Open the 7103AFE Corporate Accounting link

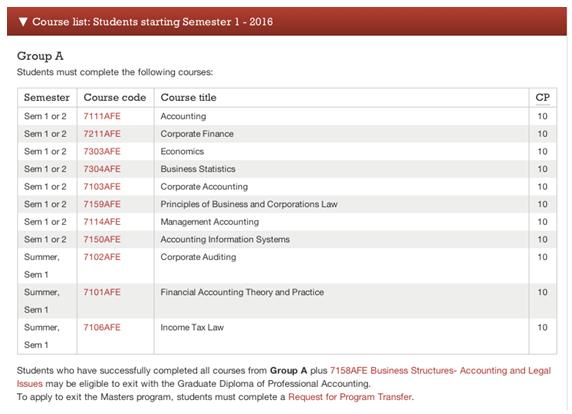102,186
